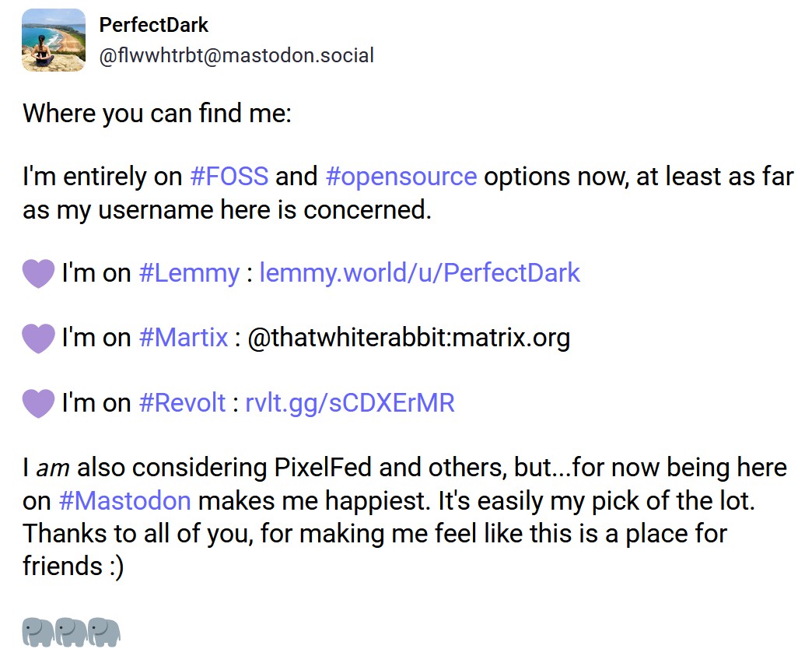Open PerfectDark's profile avatar picture
Screen dimensions: 812x656
point(54,40)
